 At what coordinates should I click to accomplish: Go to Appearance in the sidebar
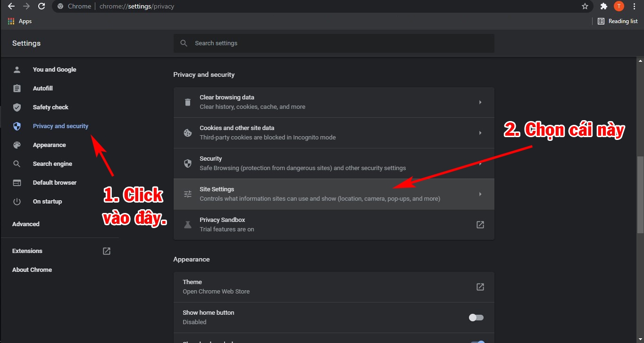(x=49, y=145)
